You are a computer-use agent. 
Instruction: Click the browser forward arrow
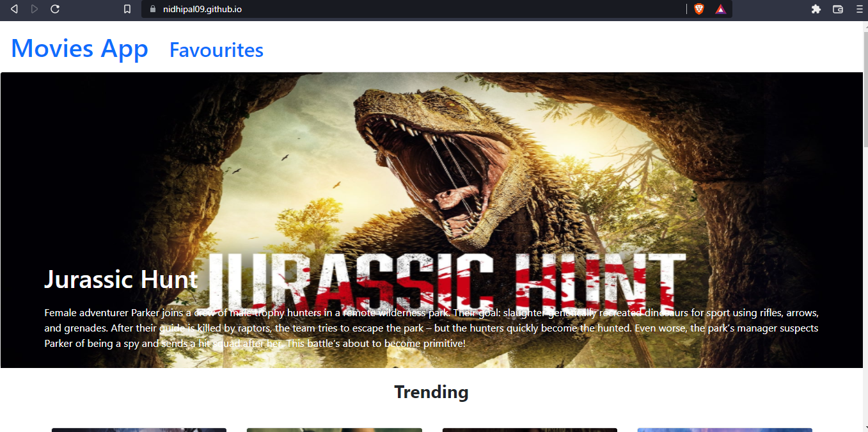tap(35, 9)
